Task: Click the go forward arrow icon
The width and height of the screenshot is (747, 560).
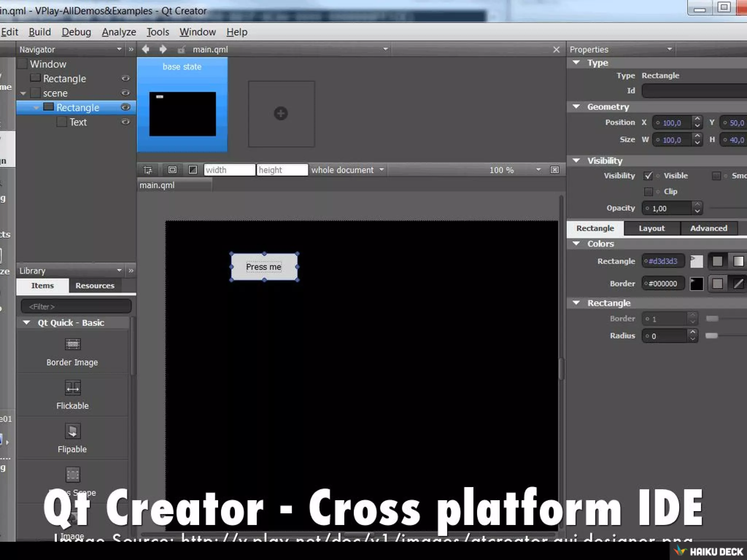Action: point(163,49)
